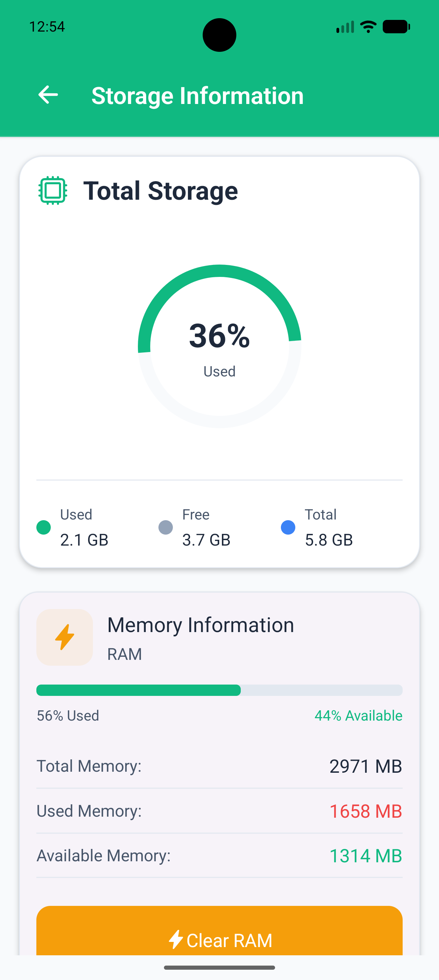Screen dimensions: 439x980
Task: Click the RAM usage progress bar
Action: (x=219, y=690)
